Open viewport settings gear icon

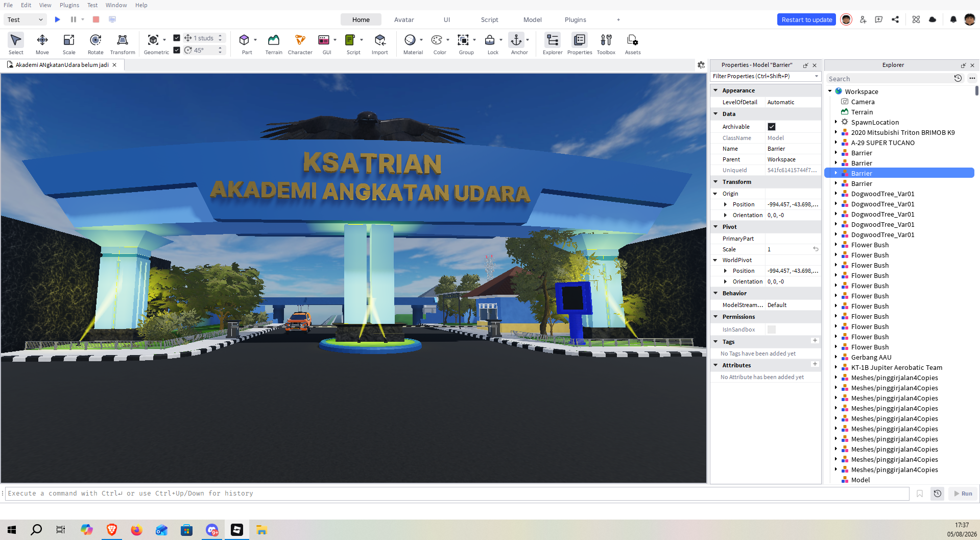(x=701, y=65)
